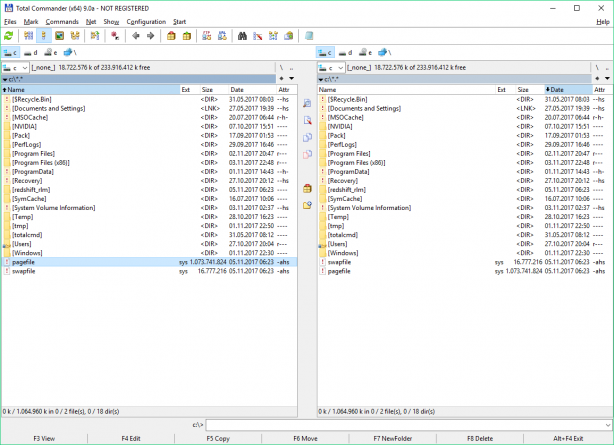Open network neighborhood icon in right drive bar

(385, 52)
